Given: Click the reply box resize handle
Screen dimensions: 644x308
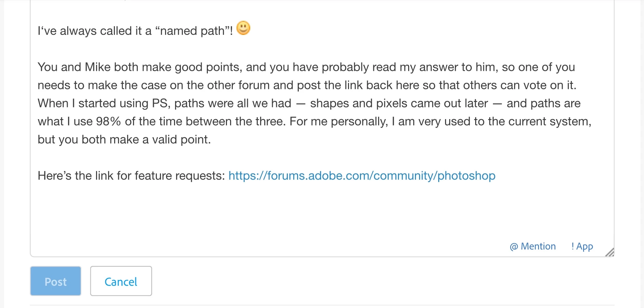Looking at the screenshot, I should pos(610,253).
